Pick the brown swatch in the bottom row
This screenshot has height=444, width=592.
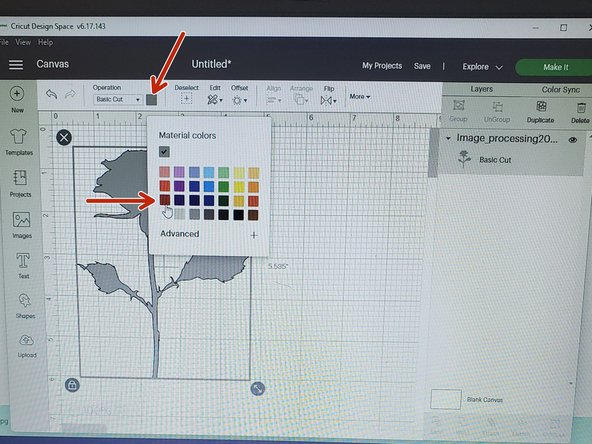click(253, 215)
